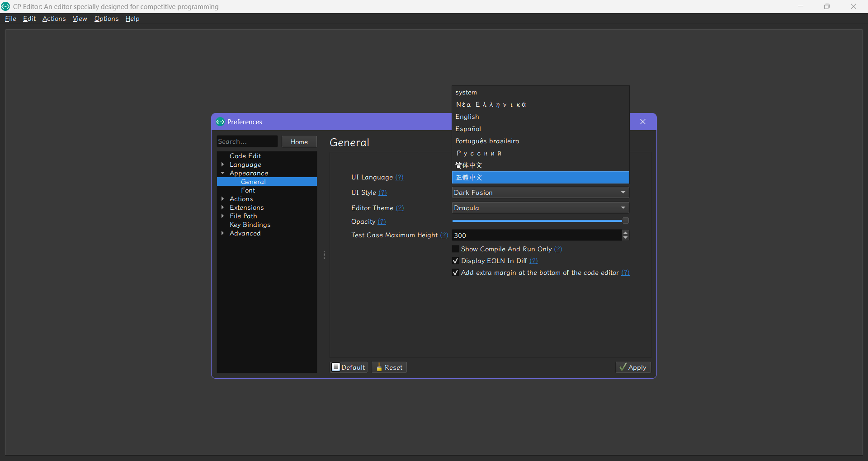Click Apply to save preferences
Image resolution: width=868 pixels, height=461 pixels.
(633, 367)
